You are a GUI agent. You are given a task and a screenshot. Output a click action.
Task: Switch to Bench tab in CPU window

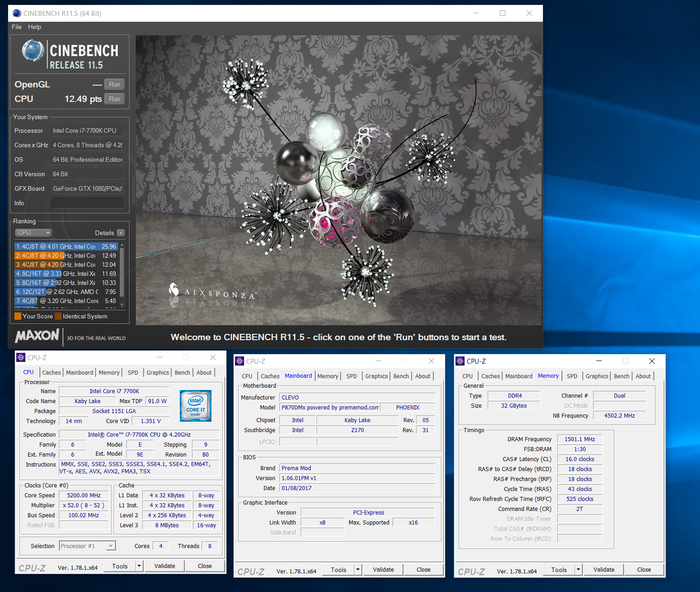(182, 372)
